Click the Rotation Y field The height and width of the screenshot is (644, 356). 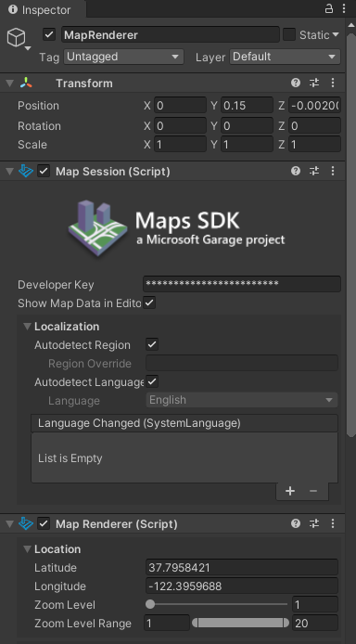(x=248, y=125)
